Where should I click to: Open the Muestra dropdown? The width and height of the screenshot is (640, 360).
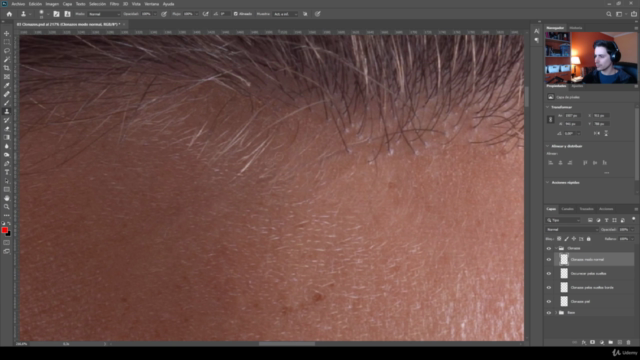(285, 14)
